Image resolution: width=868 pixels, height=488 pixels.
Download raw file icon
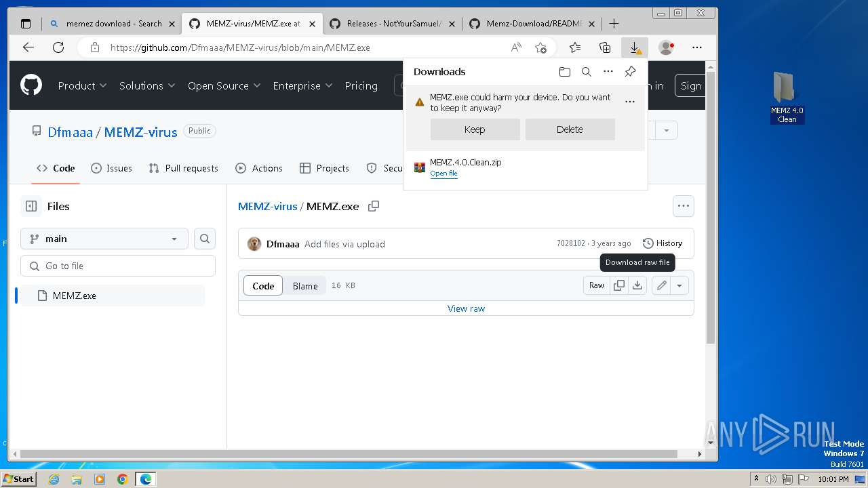[637, 285]
